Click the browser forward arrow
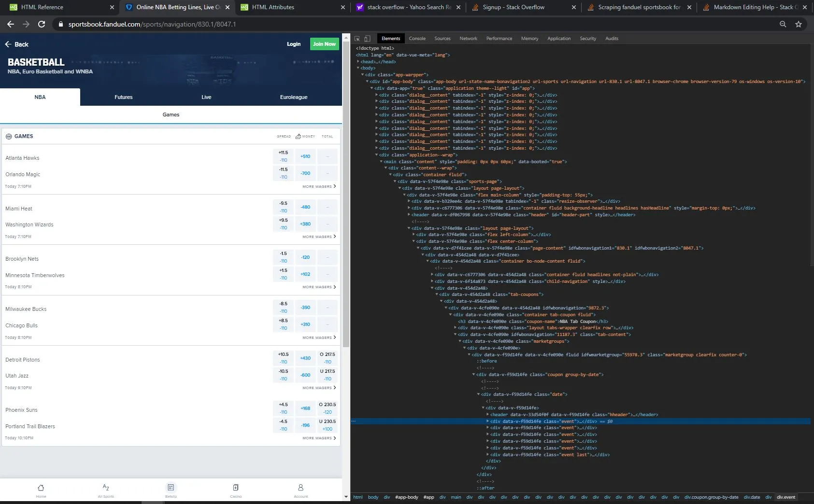 [x=26, y=24]
